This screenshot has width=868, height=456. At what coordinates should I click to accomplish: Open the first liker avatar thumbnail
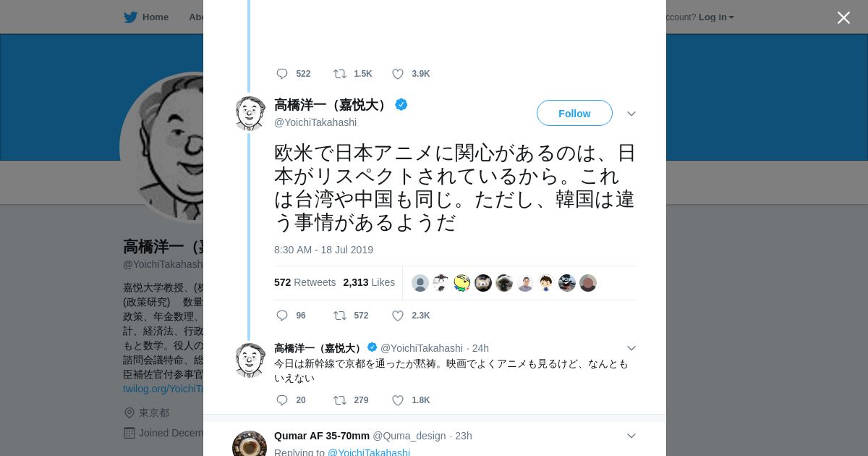pos(420,283)
